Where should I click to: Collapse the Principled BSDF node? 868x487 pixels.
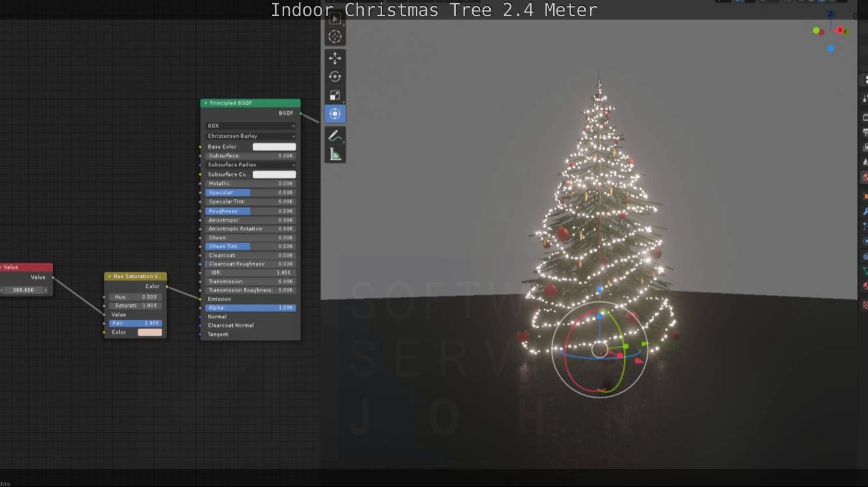click(x=205, y=103)
